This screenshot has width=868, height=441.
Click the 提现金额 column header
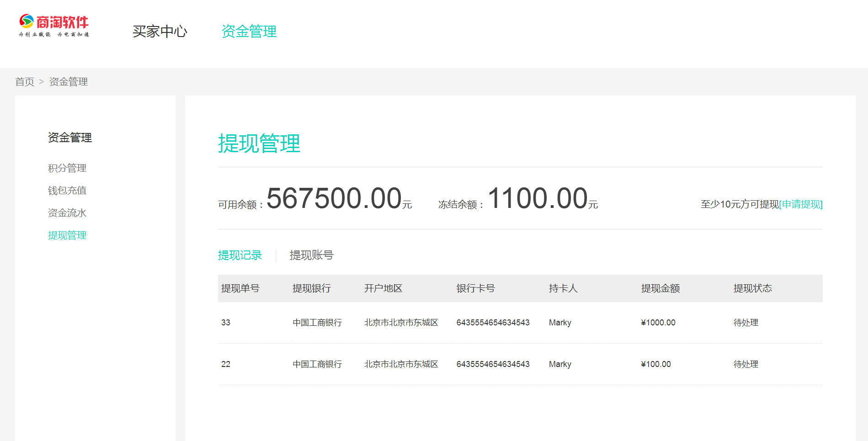[x=660, y=288]
